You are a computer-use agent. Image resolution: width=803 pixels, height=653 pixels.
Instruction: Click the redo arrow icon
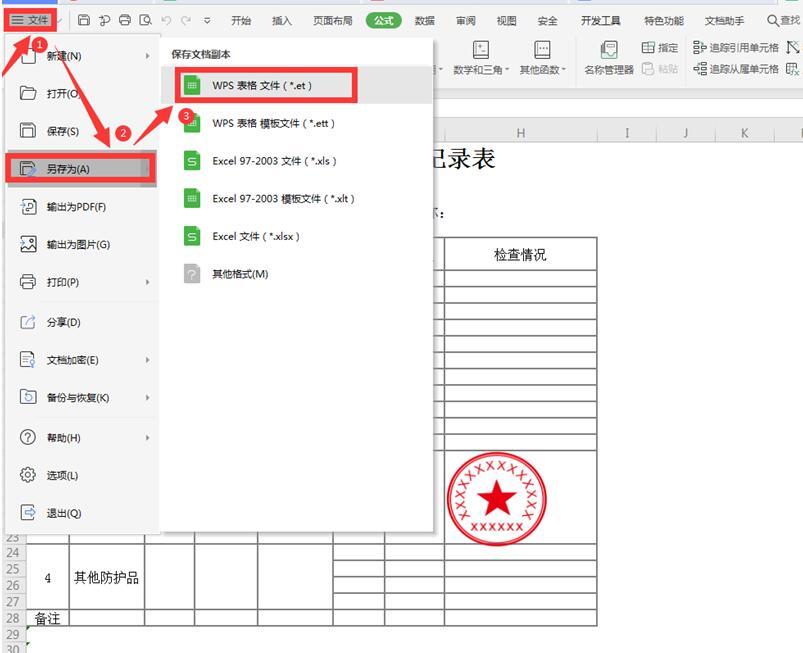click(x=186, y=20)
